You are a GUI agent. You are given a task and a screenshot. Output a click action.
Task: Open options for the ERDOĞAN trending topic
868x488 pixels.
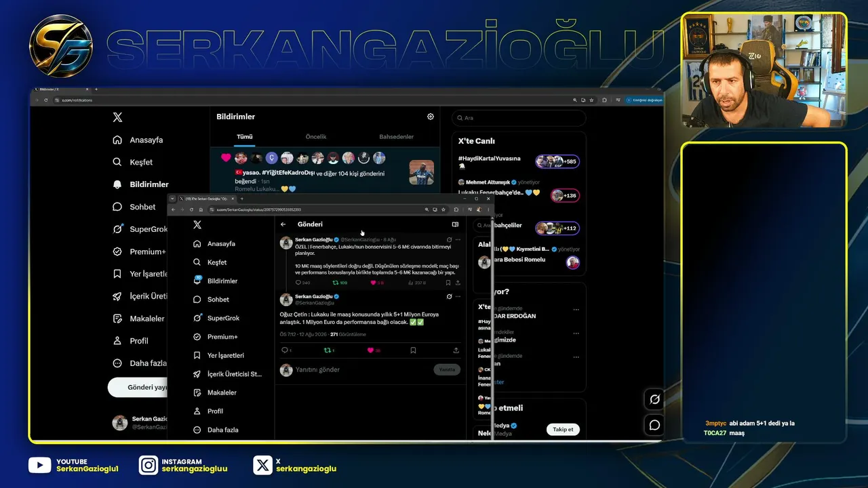pyautogui.click(x=576, y=310)
